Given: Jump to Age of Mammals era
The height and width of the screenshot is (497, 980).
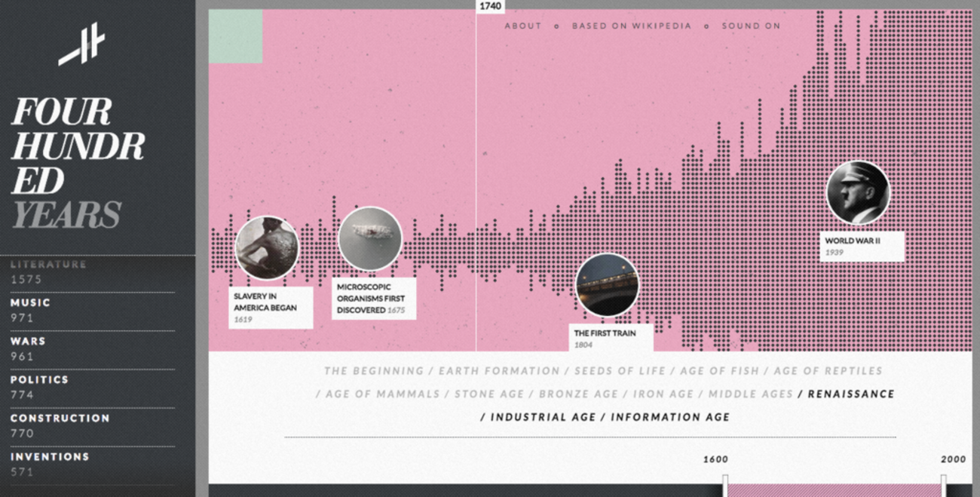Looking at the screenshot, I should point(382,394).
